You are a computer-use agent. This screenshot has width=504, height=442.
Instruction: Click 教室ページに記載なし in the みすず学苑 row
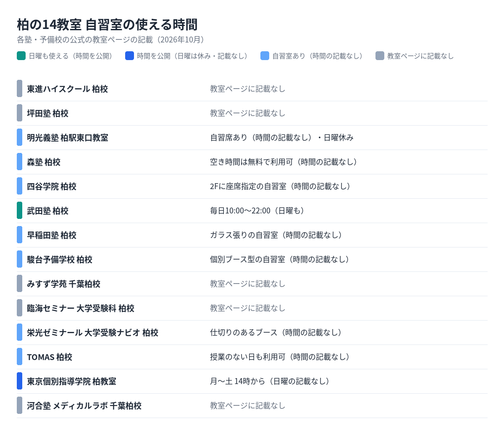[248, 284]
